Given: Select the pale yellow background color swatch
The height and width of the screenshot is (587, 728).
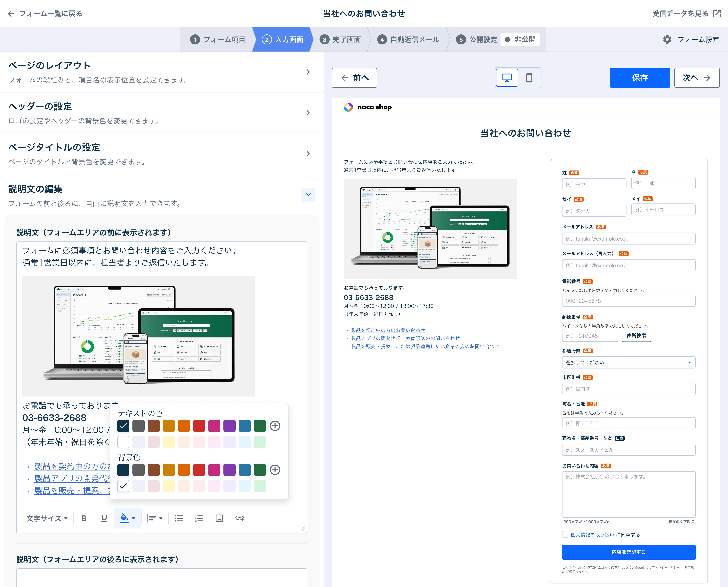Looking at the screenshot, I should 169,486.
